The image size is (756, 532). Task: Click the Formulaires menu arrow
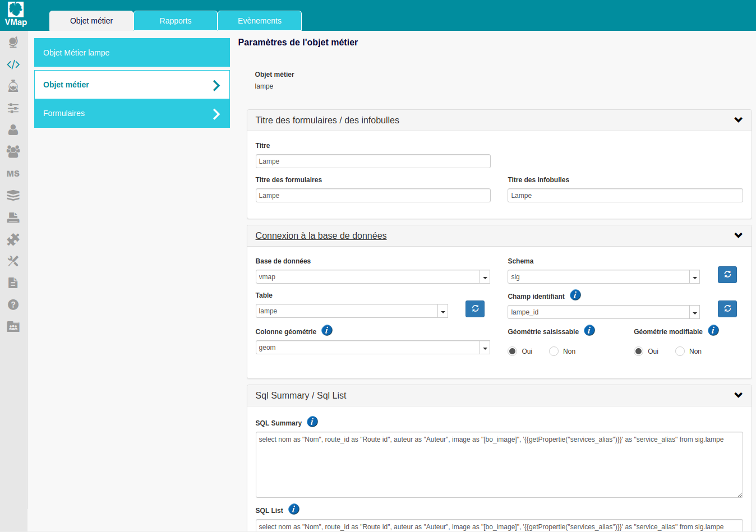pos(216,114)
